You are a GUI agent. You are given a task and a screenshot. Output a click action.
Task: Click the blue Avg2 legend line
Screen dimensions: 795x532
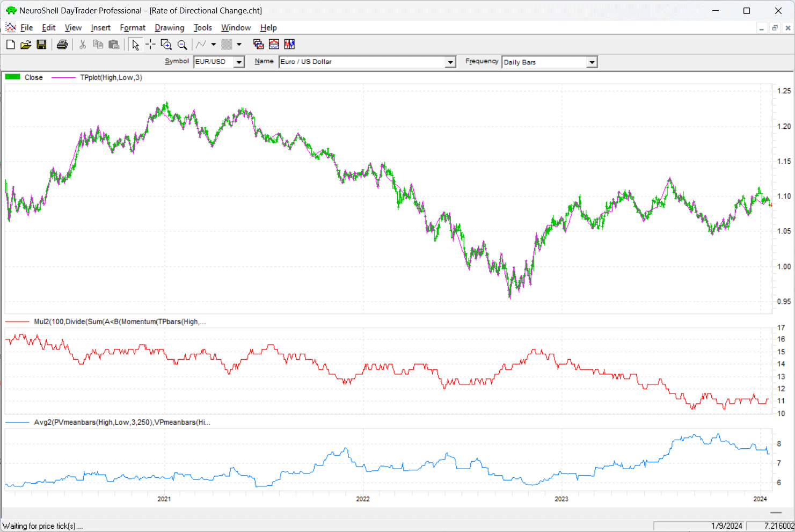17,423
